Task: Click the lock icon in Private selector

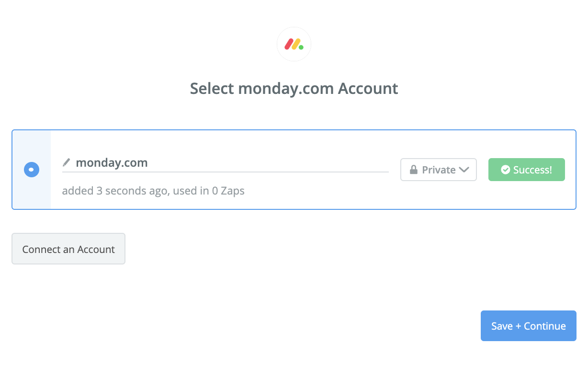Action: click(x=413, y=170)
